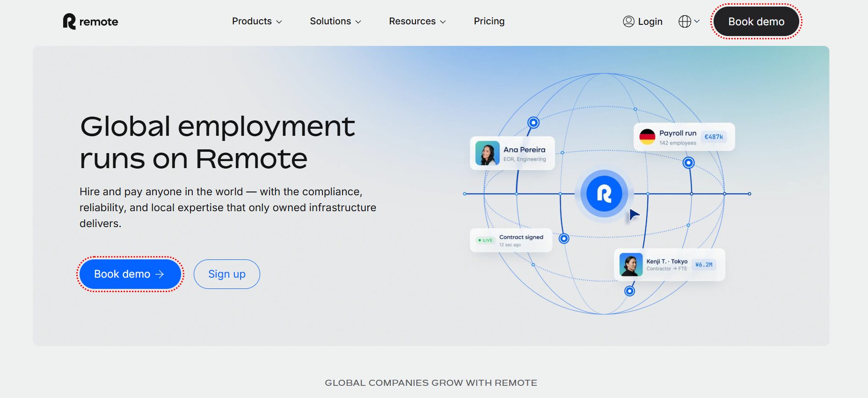868x398 pixels.
Task: Open the chevron next to the globe icon
Action: [x=697, y=21]
